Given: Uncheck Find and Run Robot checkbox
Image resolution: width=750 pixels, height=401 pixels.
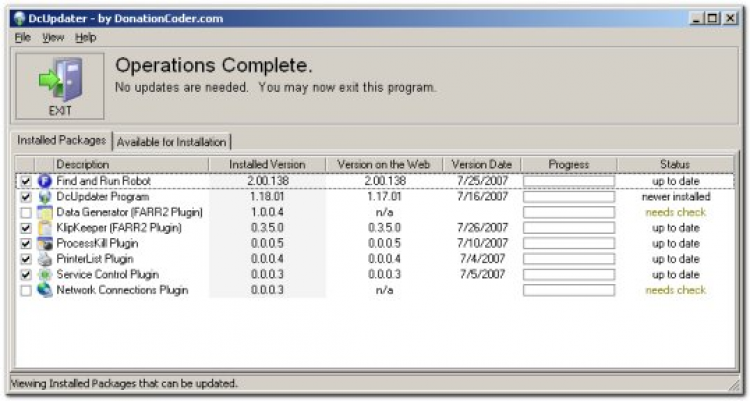Looking at the screenshot, I should click(26, 181).
